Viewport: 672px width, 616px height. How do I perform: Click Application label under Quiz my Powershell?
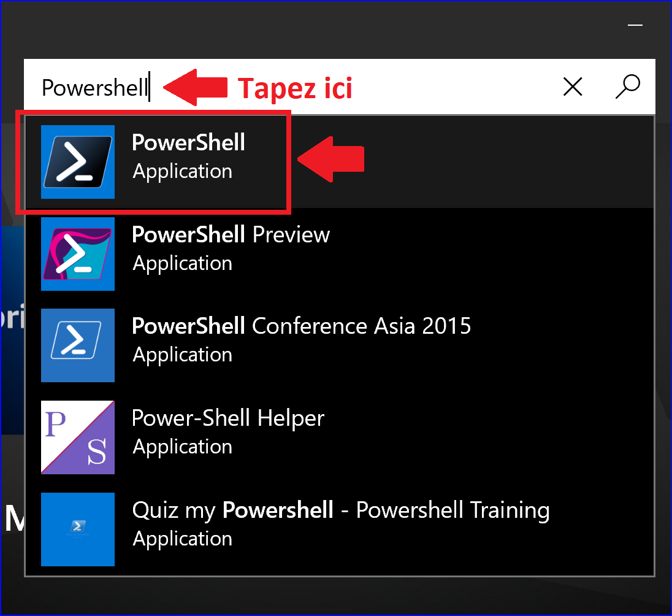tap(183, 539)
